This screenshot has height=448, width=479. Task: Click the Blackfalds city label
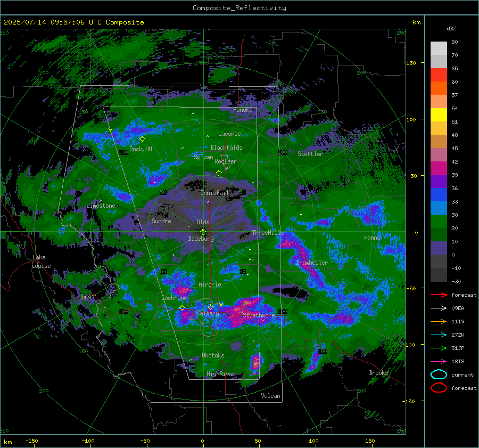tap(226, 148)
